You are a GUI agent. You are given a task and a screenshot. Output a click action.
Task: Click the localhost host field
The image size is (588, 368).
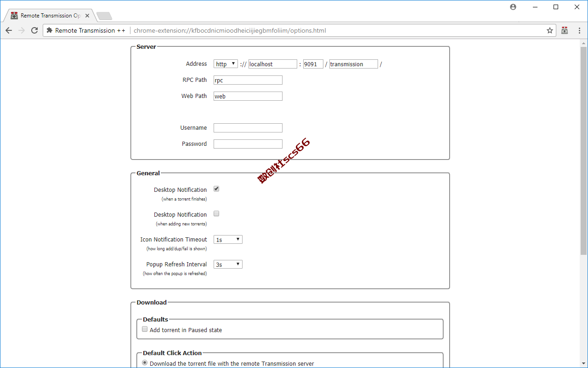(273, 64)
